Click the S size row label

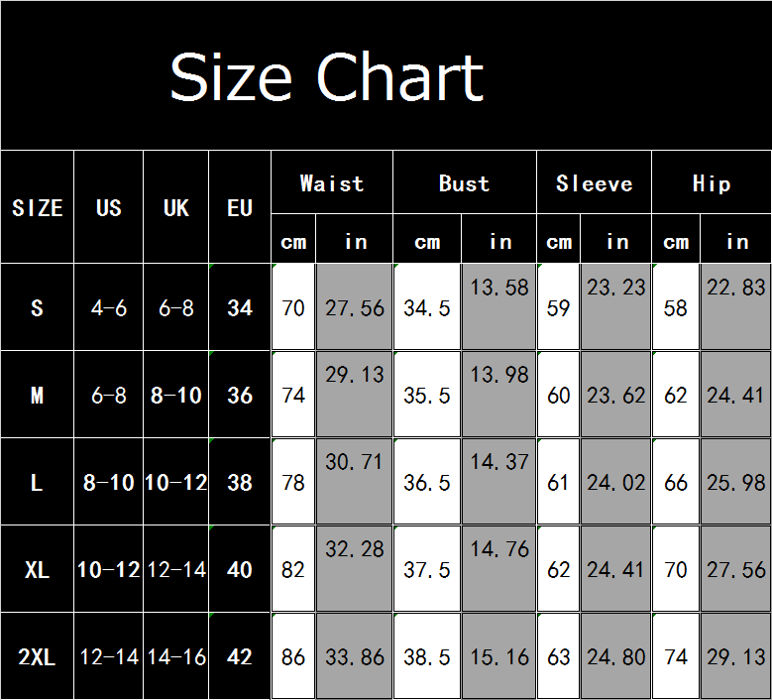click(38, 308)
